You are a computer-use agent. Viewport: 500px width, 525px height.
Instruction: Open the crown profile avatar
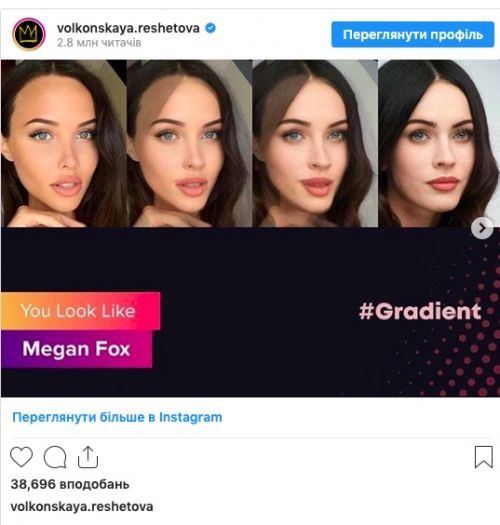click(29, 34)
